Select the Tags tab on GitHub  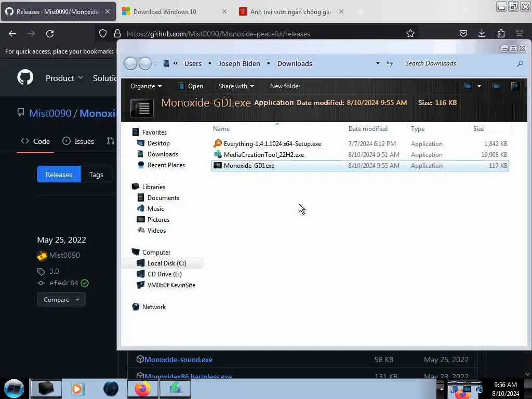96,175
